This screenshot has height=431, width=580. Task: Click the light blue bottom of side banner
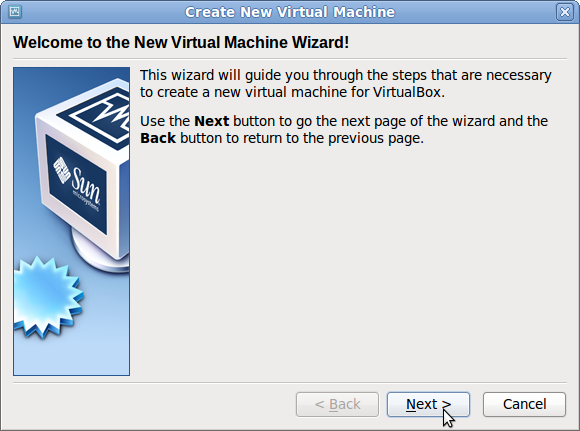71,357
